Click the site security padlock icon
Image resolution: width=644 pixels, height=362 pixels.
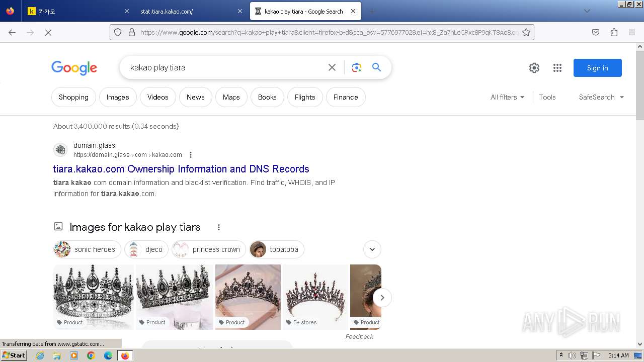(x=132, y=32)
